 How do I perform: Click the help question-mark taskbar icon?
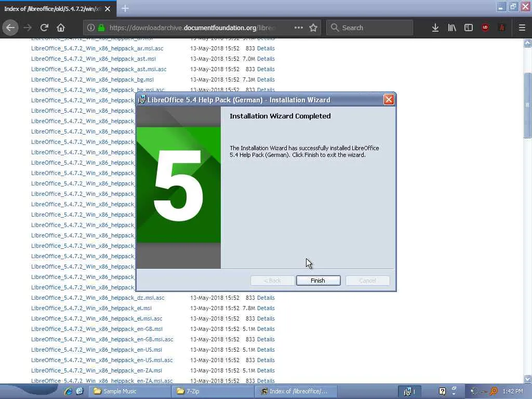pos(442,391)
